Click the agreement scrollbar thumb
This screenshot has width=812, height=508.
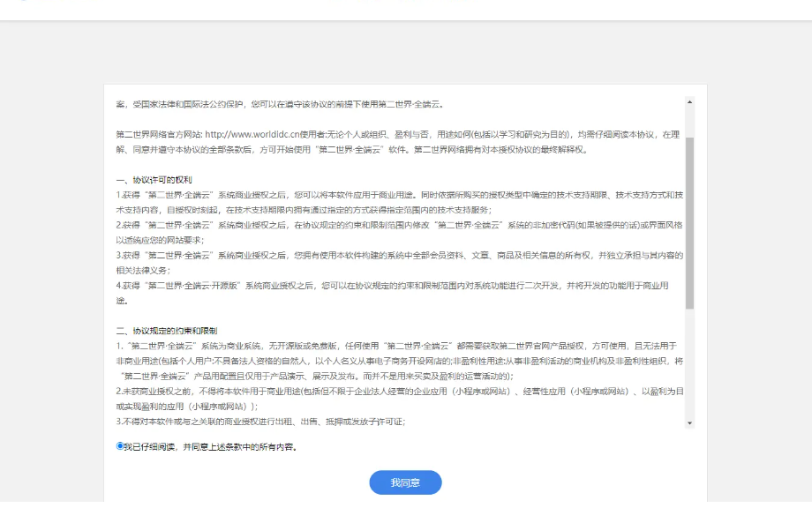[689, 220]
